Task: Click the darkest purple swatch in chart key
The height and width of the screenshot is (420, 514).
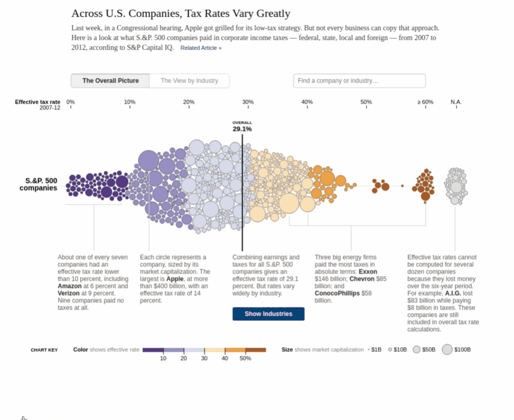Action: 152,349
